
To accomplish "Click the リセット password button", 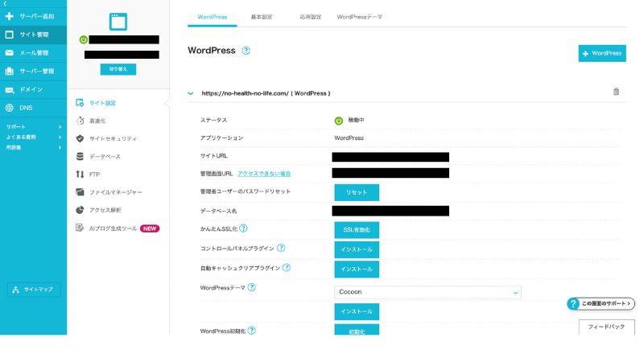I will pyautogui.click(x=357, y=192).
